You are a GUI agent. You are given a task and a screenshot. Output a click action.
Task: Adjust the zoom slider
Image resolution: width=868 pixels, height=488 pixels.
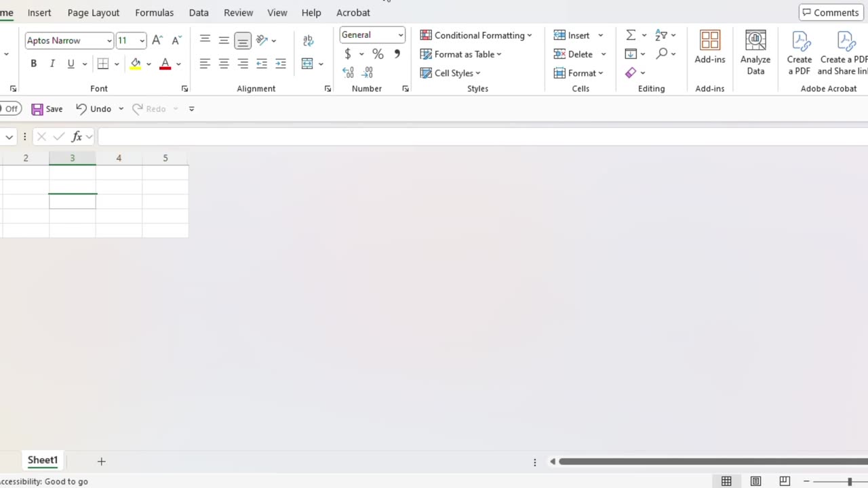849,481
